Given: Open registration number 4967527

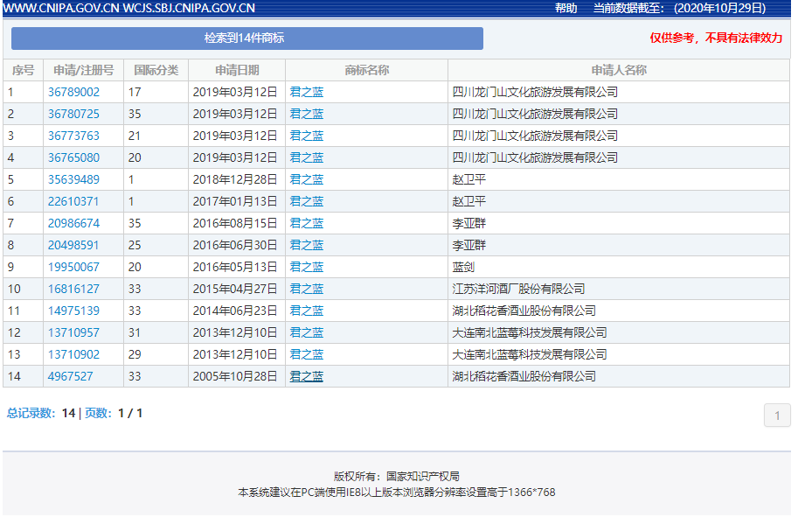Looking at the screenshot, I should (x=70, y=376).
